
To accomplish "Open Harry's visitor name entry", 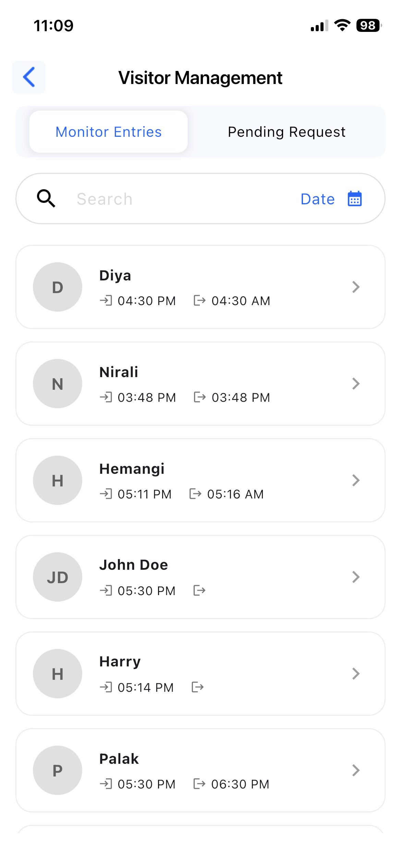I will pos(120,662).
